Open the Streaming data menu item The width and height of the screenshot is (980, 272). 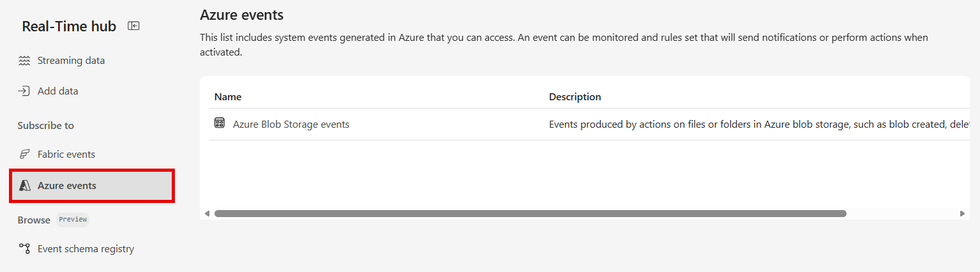tap(71, 61)
